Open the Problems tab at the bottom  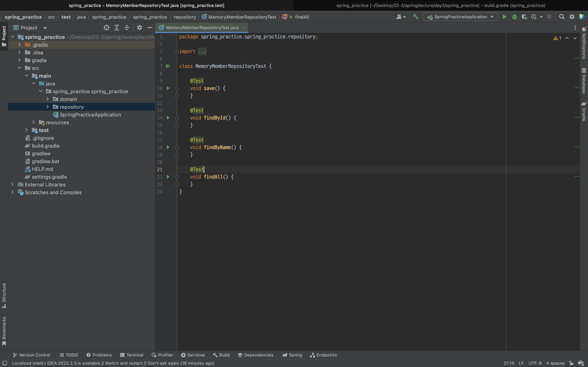pos(99,355)
